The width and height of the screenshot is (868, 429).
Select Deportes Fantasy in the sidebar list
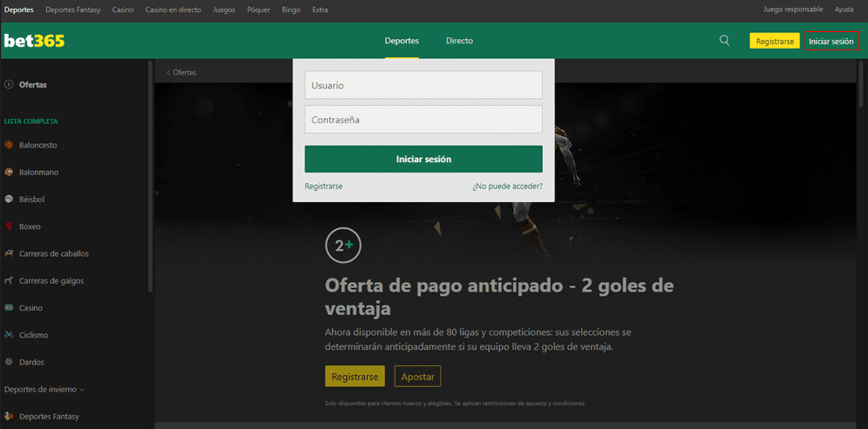pos(49,416)
